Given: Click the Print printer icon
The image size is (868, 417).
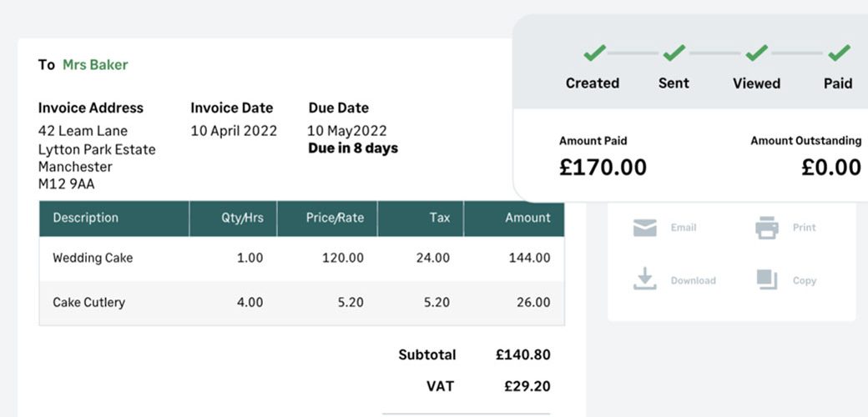Looking at the screenshot, I should coord(767,228).
